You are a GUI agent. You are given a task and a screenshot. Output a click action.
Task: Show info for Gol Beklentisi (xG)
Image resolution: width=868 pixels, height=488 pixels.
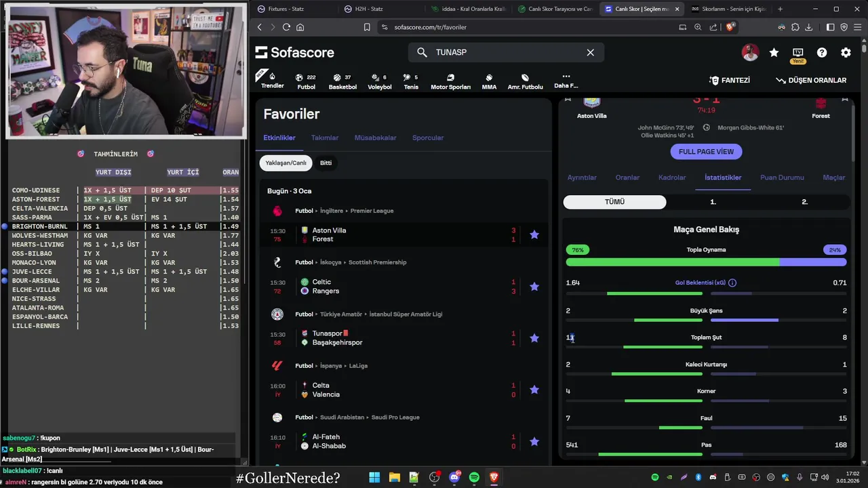tap(732, 283)
